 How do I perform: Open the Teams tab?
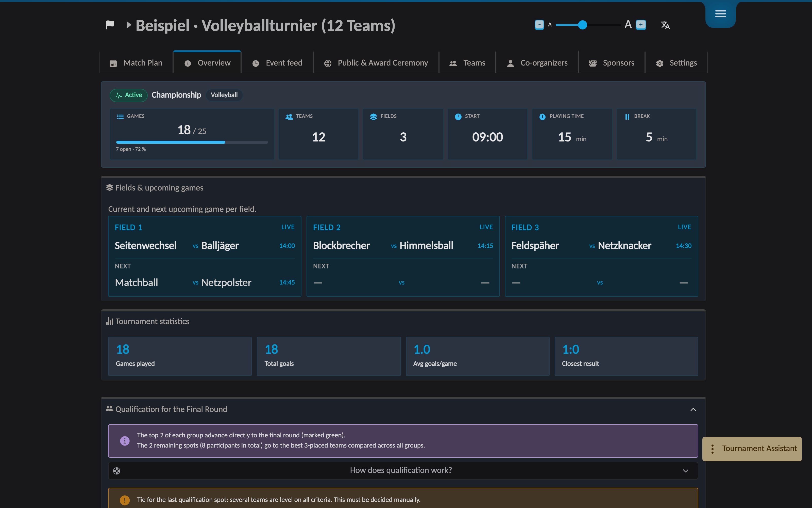pos(467,63)
